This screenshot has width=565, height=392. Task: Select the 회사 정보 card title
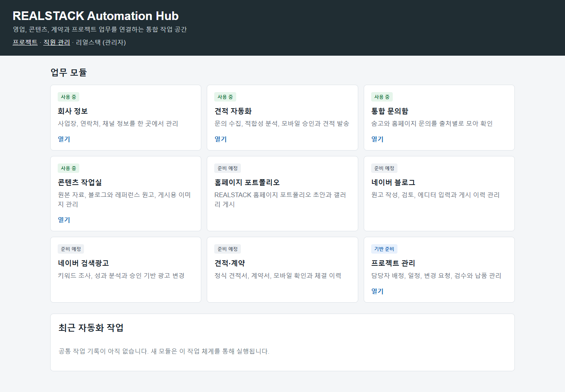(73, 111)
